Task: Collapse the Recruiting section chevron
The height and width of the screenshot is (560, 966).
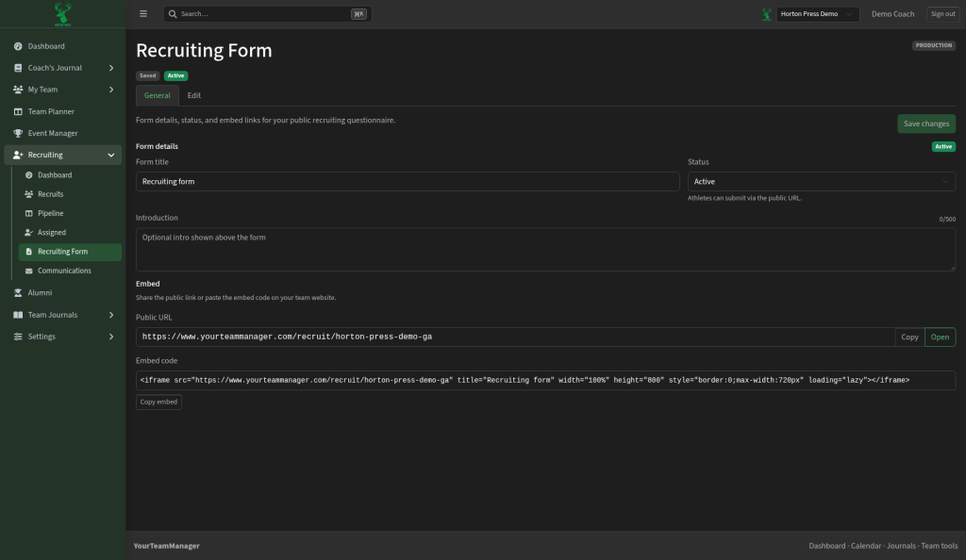Action: coord(111,155)
